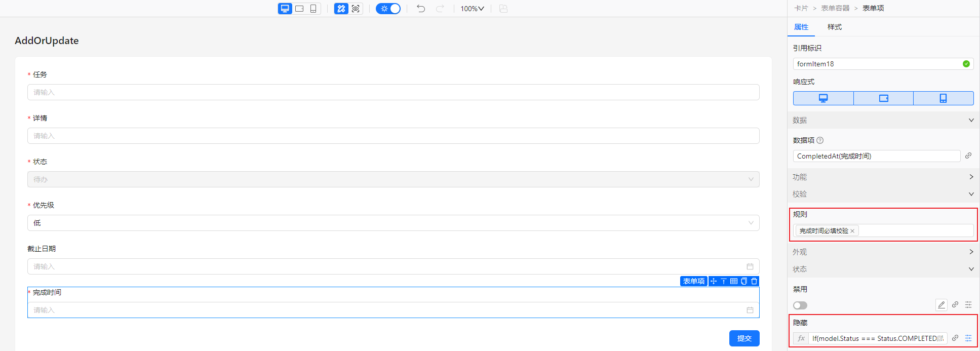Click the fx expression toggle for 隐藏
This screenshot has width=980, height=351.
pos(801,338)
